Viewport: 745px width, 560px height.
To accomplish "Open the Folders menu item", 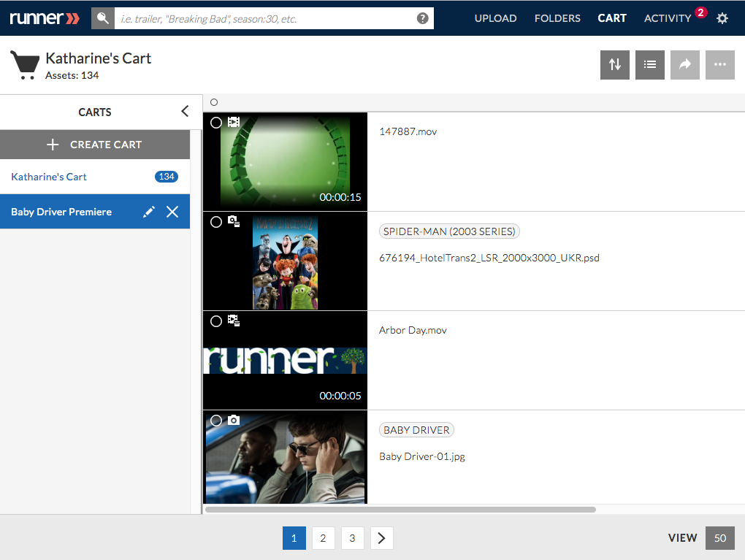I will coord(557,18).
